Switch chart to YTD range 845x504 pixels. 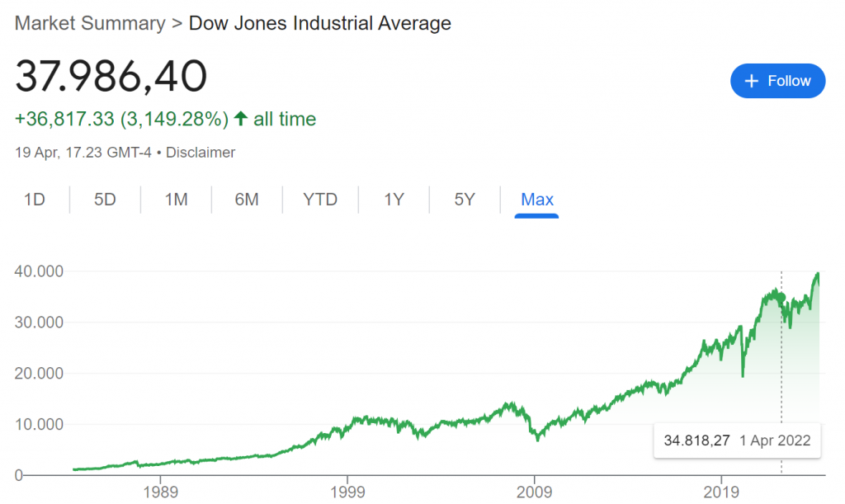(320, 200)
